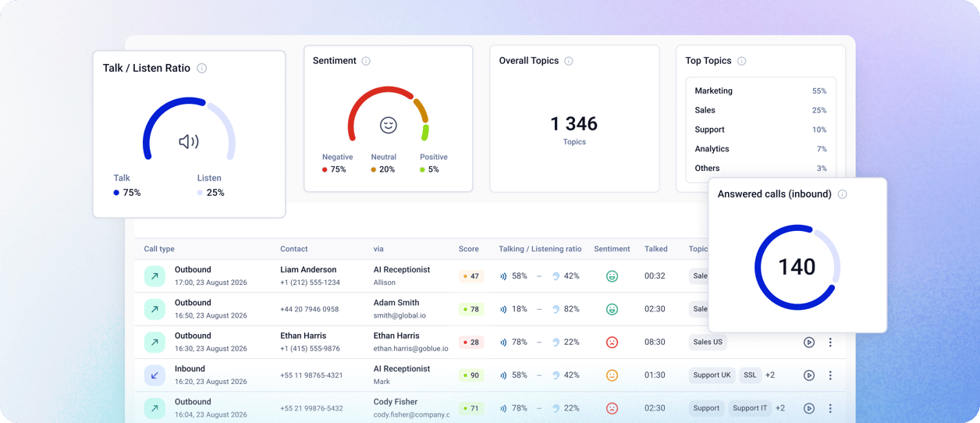Click score badge 28

click(471, 342)
